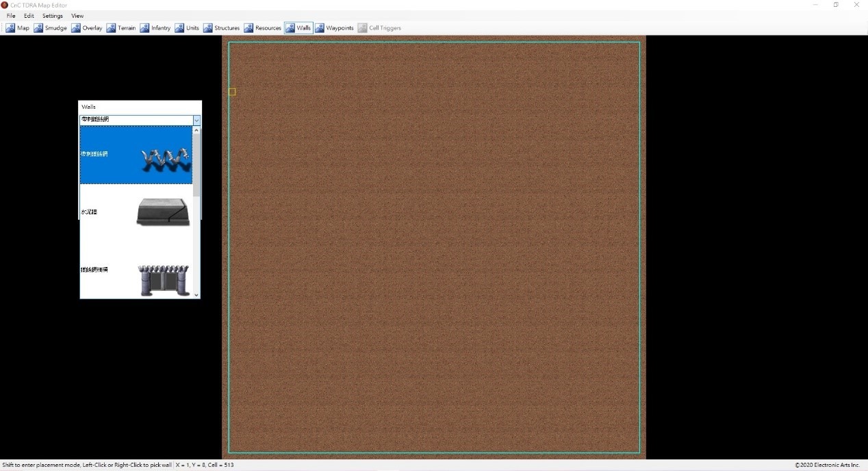The height and width of the screenshot is (471, 868).
Task: Toggle the Walls tool button
Action: 298,28
